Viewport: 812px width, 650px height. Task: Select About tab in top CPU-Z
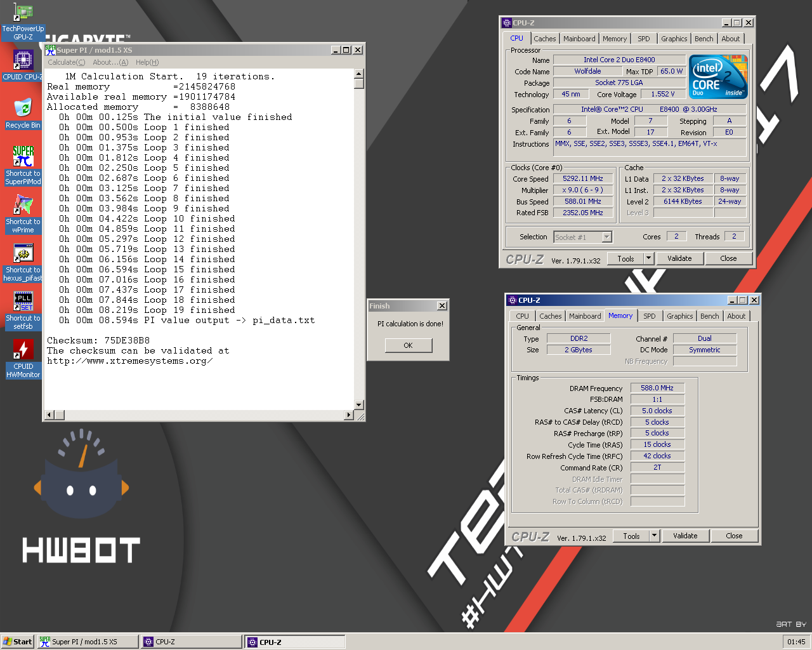point(730,39)
